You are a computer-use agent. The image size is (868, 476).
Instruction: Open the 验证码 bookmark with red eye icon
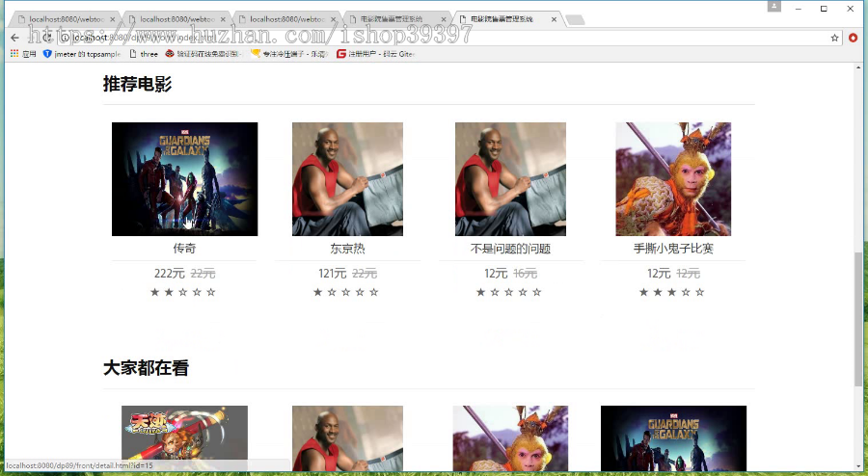[203, 54]
